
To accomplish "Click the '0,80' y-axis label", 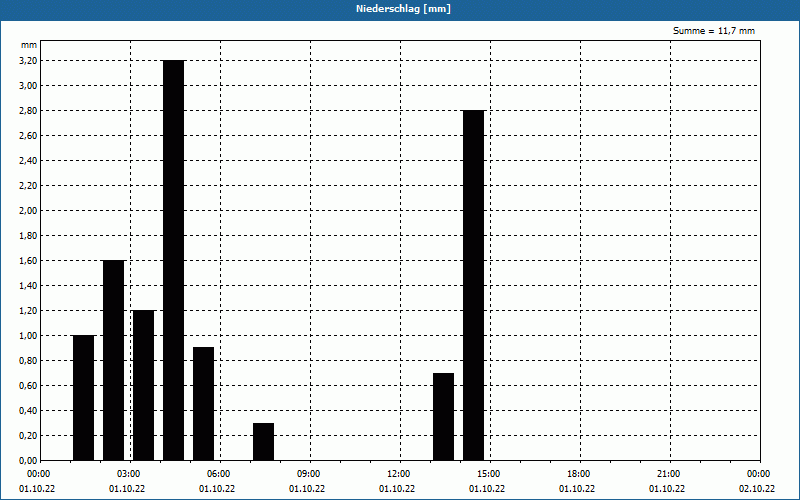I will pyautogui.click(x=29, y=361).
